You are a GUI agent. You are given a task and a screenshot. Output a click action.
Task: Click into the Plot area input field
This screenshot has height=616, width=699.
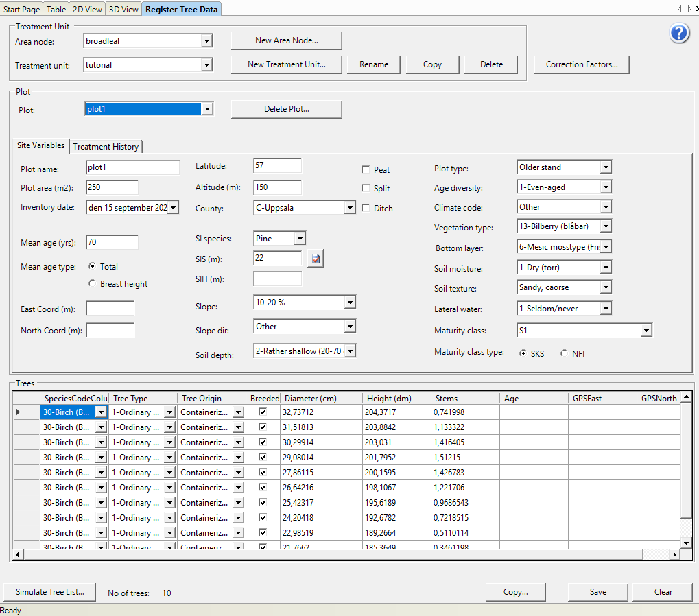pos(112,188)
